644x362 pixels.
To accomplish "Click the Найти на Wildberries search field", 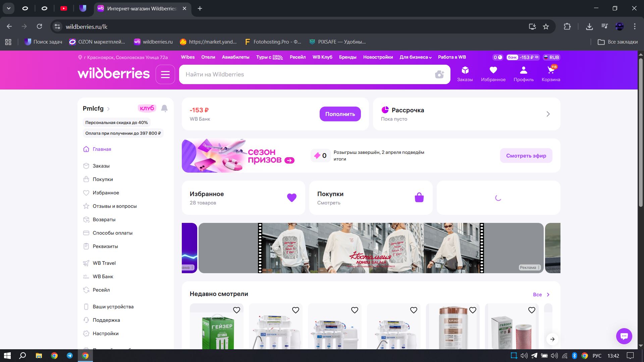I will [x=302, y=74].
